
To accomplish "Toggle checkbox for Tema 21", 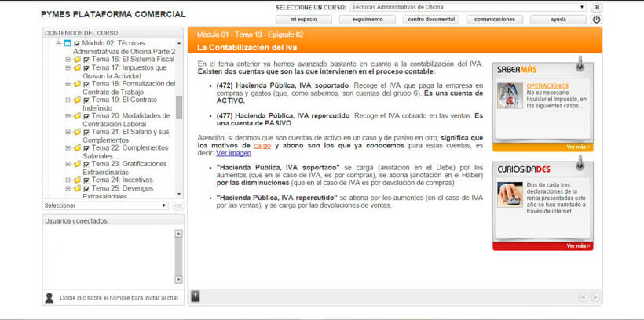I will click(x=86, y=132).
